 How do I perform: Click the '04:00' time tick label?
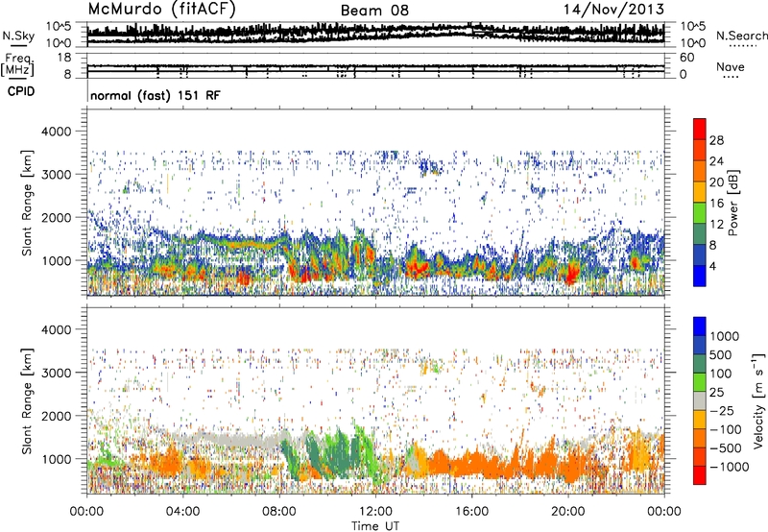pos(183,512)
